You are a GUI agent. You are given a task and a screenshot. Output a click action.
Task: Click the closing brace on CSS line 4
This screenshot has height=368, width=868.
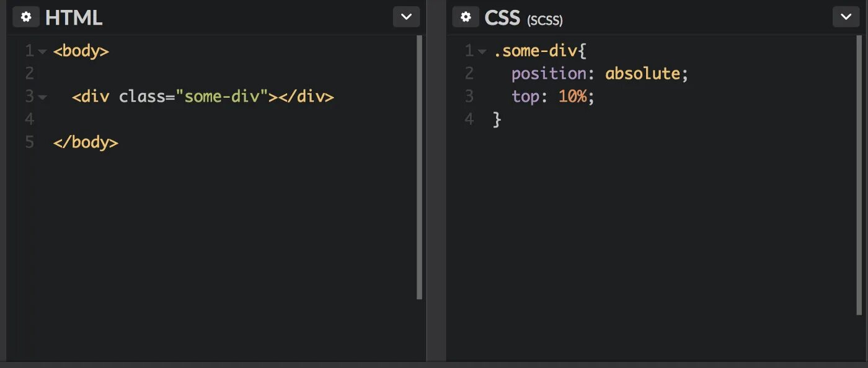497,119
